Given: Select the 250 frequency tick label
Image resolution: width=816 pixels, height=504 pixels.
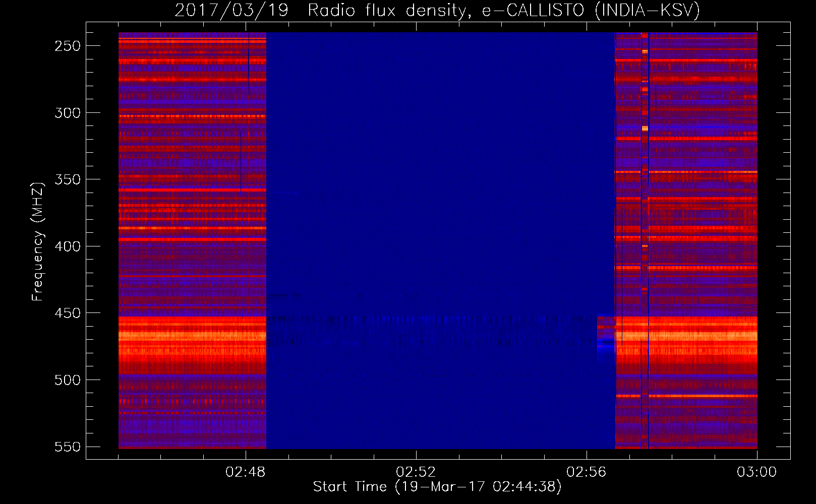Looking at the screenshot, I should [x=68, y=46].
